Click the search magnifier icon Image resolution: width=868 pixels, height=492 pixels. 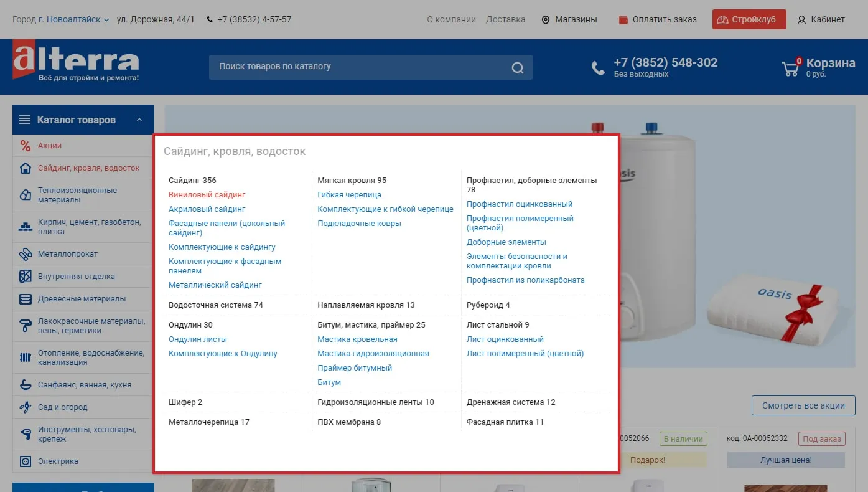click(x=517, y=67)
